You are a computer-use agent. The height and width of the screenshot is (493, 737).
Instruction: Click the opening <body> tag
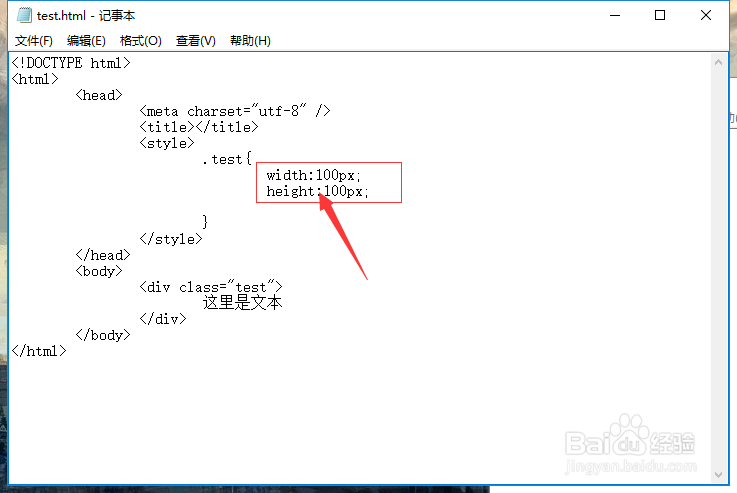pos(99,271)
